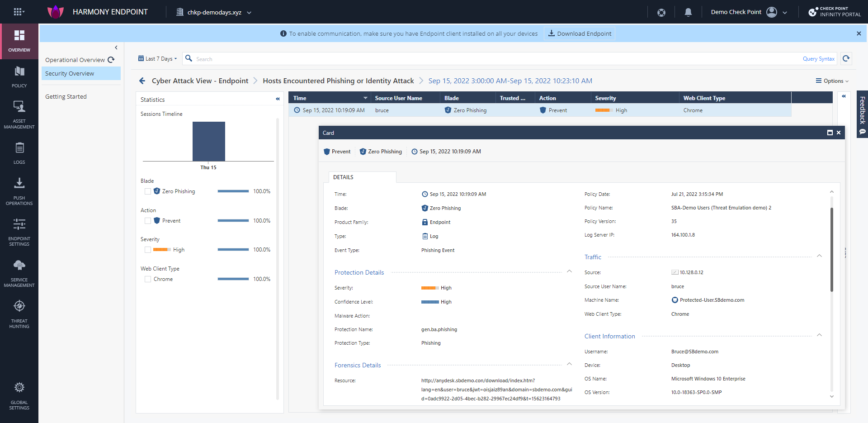Toggle sort arrow on Time column
The width and height of the screenshot is (868, 423).
pyautogui.click(x=365, y=98)
